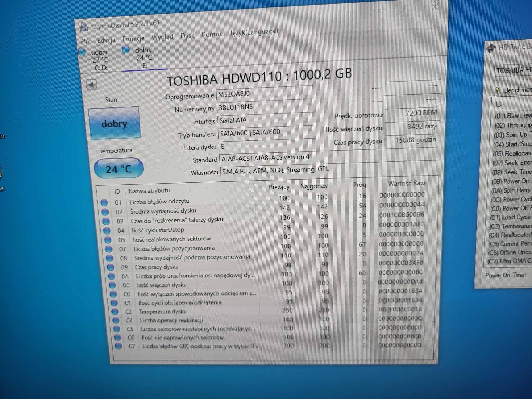This screenshot has width=532, height=399.
Task: Click the status circle for attribute C7
Action: 118,346
